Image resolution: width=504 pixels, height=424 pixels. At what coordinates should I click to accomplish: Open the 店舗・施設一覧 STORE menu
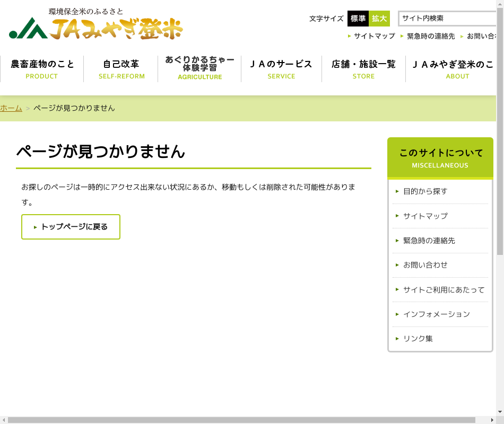click(363, 69)
